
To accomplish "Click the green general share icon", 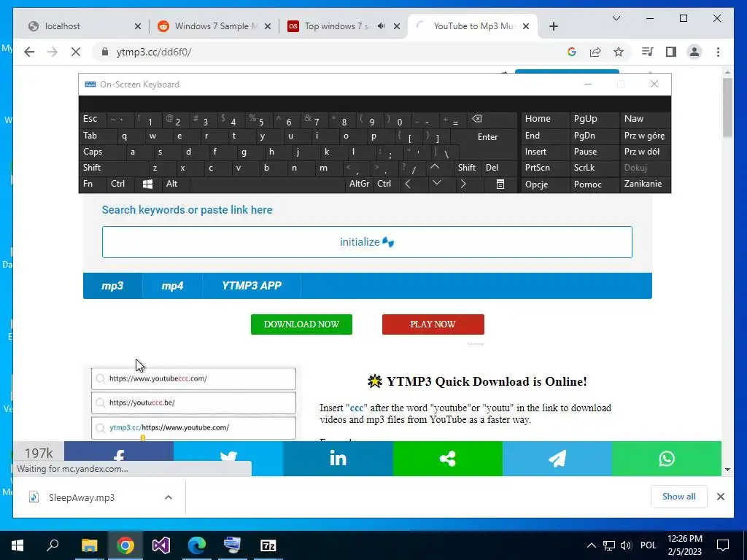I will pos(447,459).
